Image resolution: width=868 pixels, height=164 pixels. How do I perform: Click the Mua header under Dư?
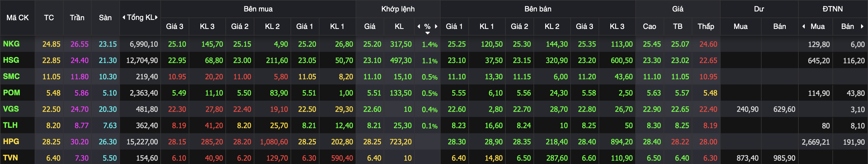[741, 26]
